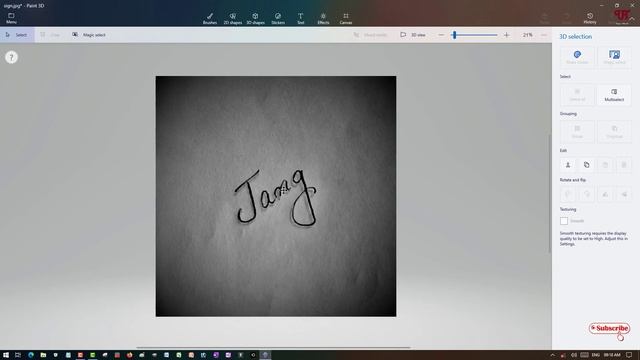Collapse the top ribbon with the chevron
This screenshot has width=640, height=360.
pos(632,19)
